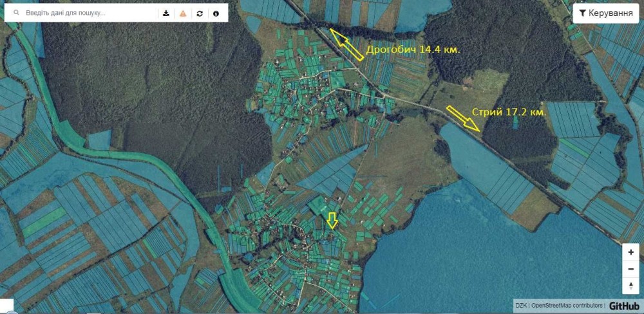Open the Керування filter panel

pos(606,13)
